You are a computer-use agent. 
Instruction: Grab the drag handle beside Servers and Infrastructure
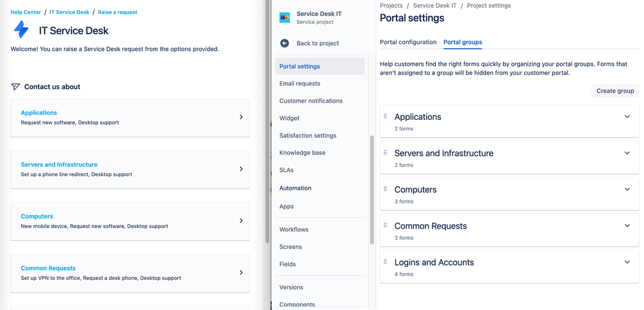[x=385, y=152]
